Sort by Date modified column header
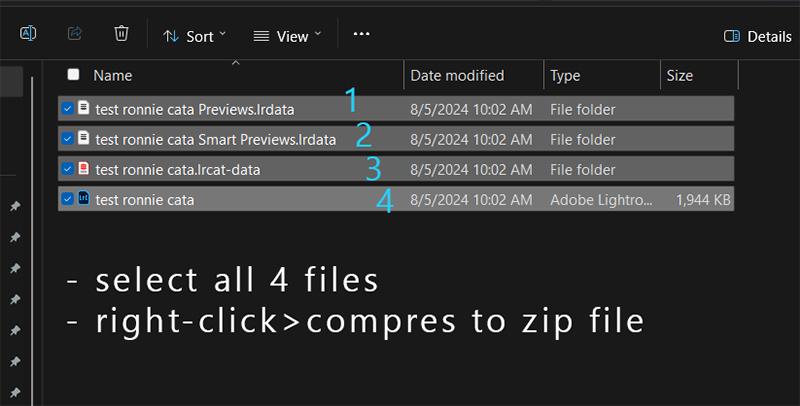The height and width of the screenshot is (406, 800). coord(457,75)
